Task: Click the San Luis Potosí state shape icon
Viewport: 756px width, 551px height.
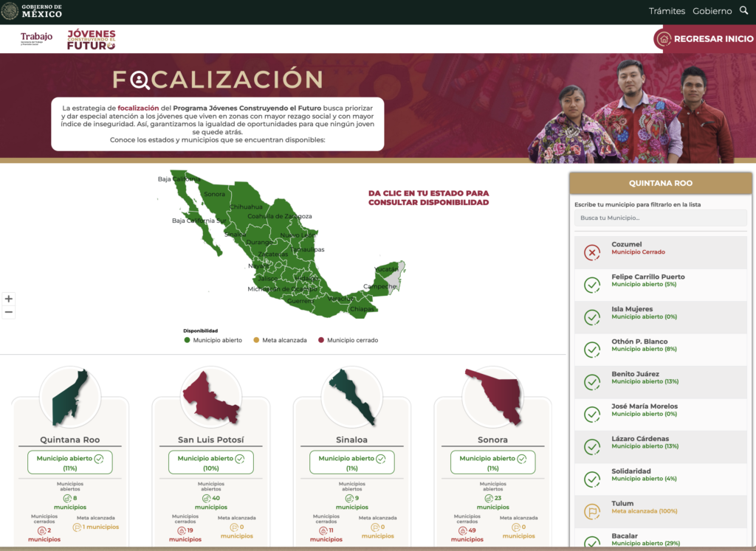Action: 211,397
